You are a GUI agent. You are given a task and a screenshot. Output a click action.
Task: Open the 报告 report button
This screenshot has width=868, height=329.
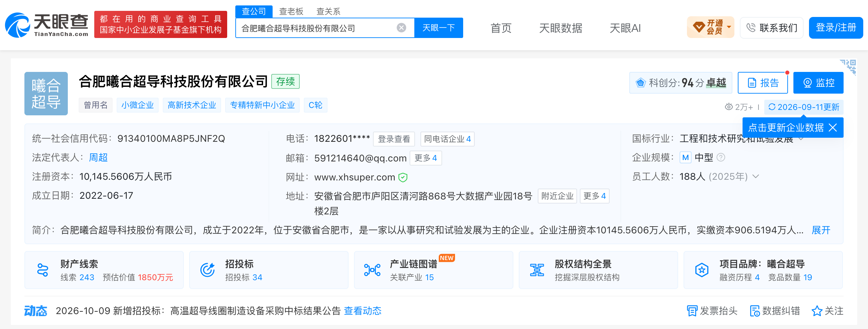(x=763, y=83)
